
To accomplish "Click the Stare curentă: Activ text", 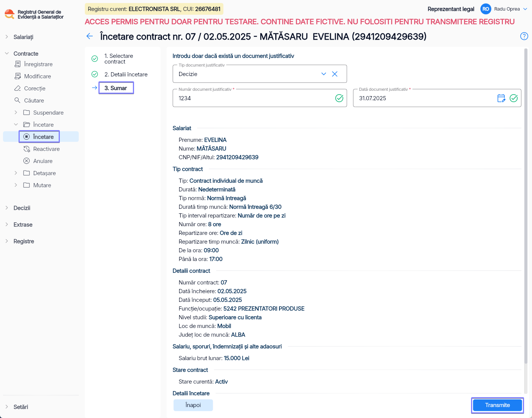I will pyautogui.click(x=203, y=382).
